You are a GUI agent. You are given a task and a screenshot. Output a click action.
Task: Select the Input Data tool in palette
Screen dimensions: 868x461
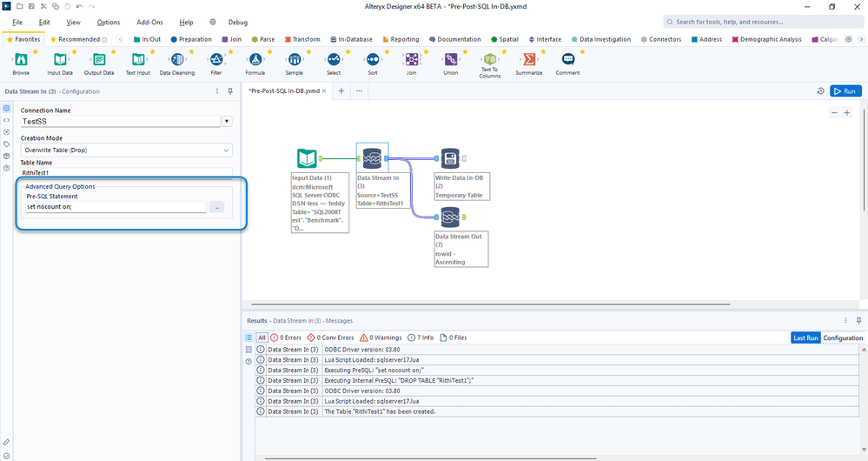[x=60, y=60]
